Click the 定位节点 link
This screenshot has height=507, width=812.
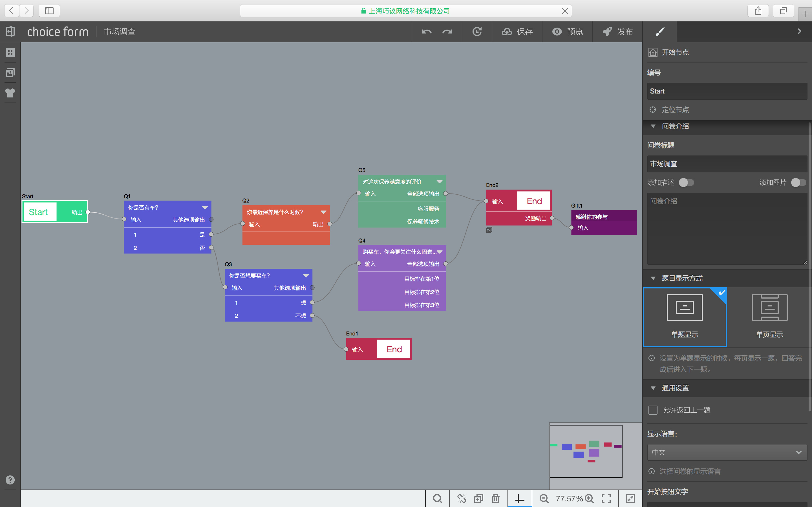(x=675, y=110)
